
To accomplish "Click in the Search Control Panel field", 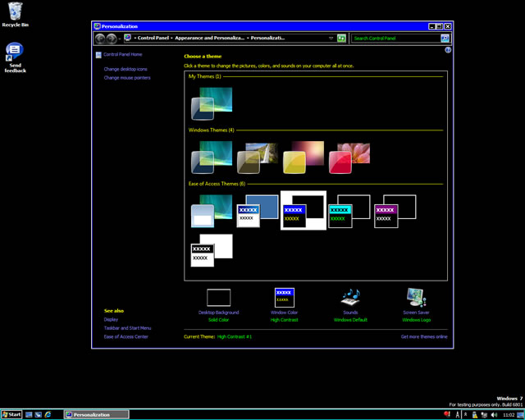I will (x=396, y=39).
